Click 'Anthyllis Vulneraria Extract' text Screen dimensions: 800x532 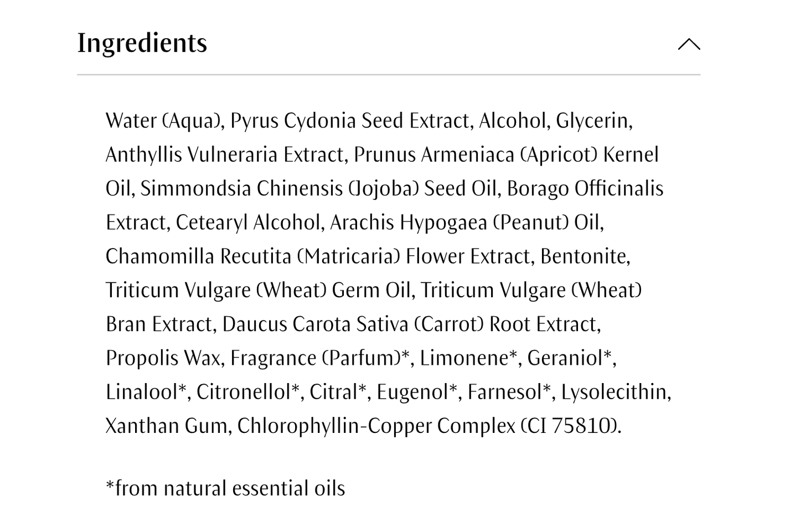pyautogui.click(x=226, y=154)
